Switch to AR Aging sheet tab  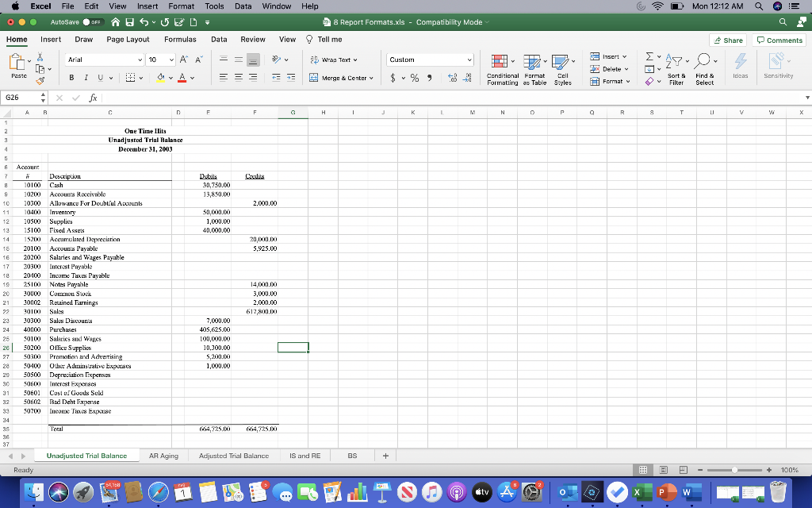click(163, 456)
